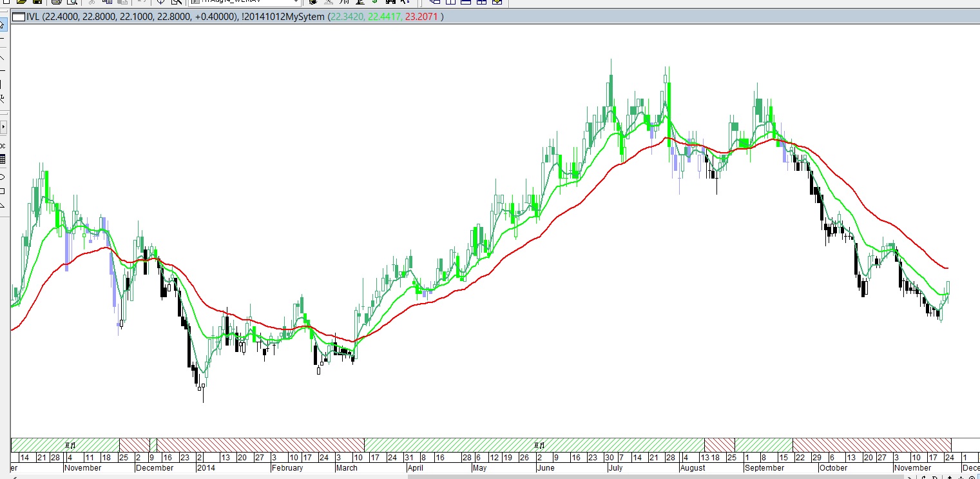Open the template combo box dropdown arrow
The height and width of the screenshot is (479, 980).
click(296, 3)
